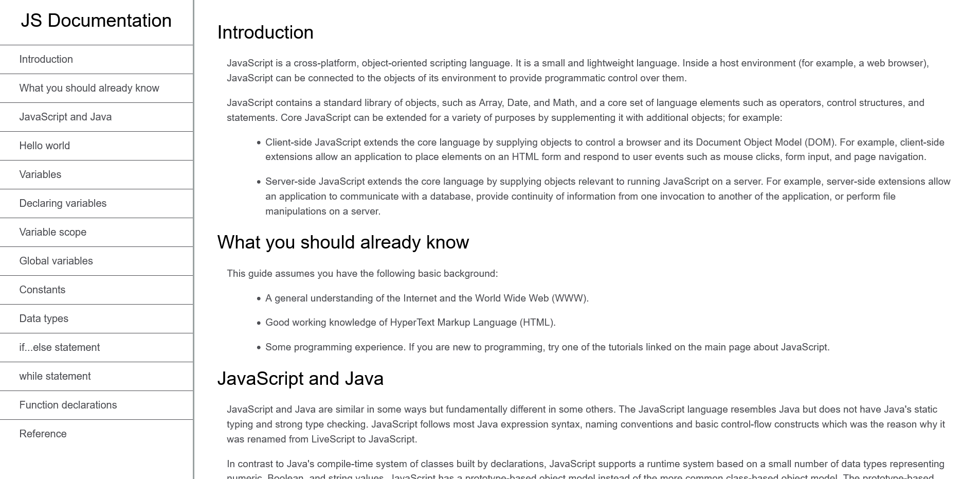The width and height of the screenshot is (980, 479).
Task: Open the Variable scope page
Action: (52, 232)
